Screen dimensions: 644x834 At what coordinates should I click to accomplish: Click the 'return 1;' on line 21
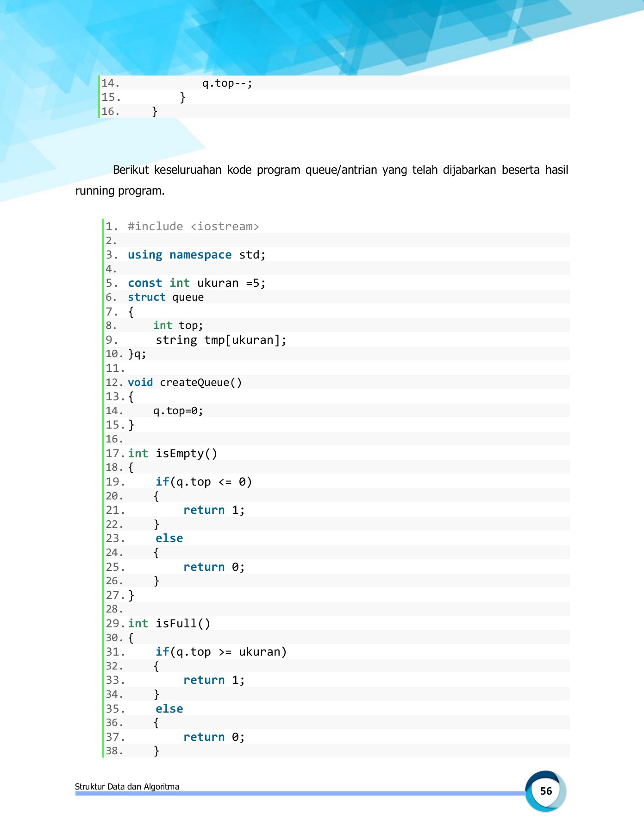[213, 510]
